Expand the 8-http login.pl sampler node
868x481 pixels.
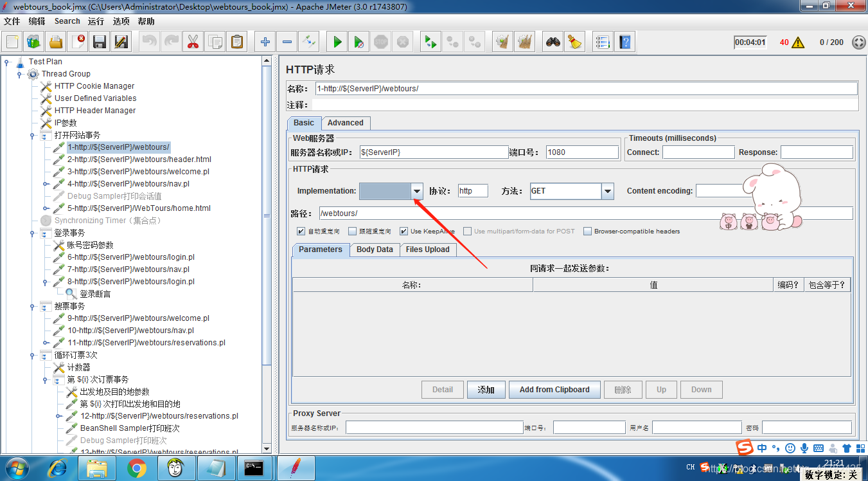46,282
